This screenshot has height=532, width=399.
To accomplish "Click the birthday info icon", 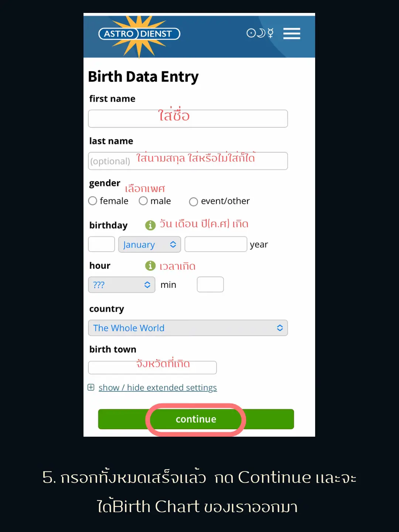I will click(x=150, y=225).
